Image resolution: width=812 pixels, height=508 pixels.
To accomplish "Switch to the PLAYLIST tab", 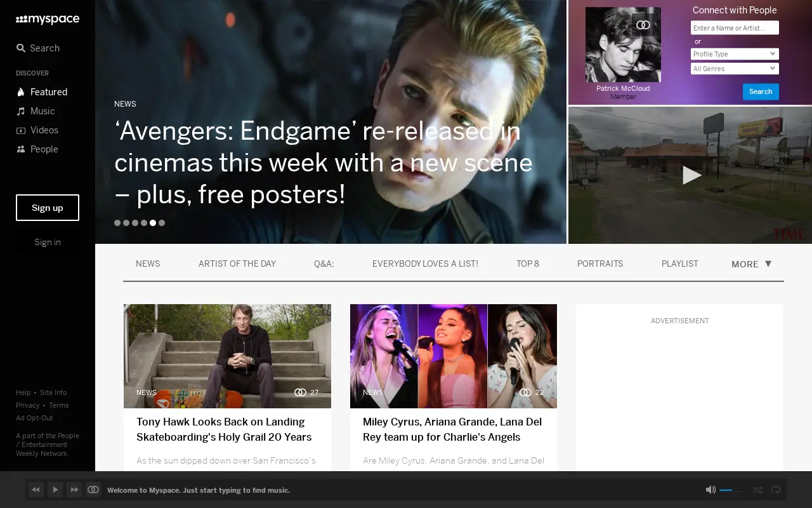I will (x=680, y=264).
